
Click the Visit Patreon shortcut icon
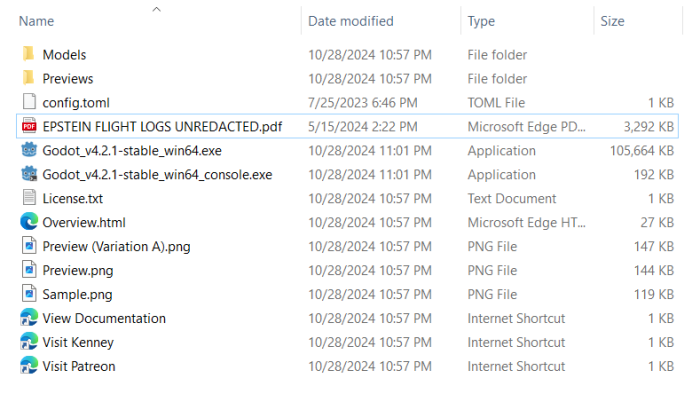[28, 367]
